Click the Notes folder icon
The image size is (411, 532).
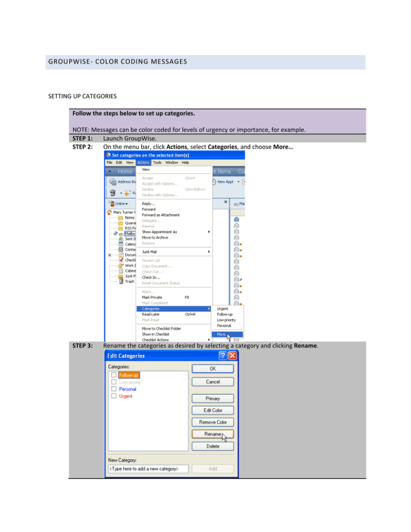121,217
